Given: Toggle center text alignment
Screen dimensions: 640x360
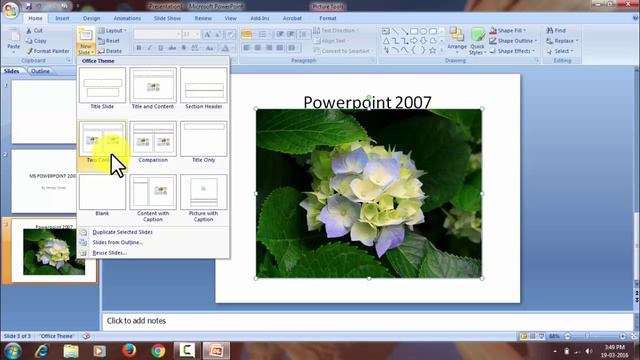Looking at the screenshot, I should pos(258,48).
